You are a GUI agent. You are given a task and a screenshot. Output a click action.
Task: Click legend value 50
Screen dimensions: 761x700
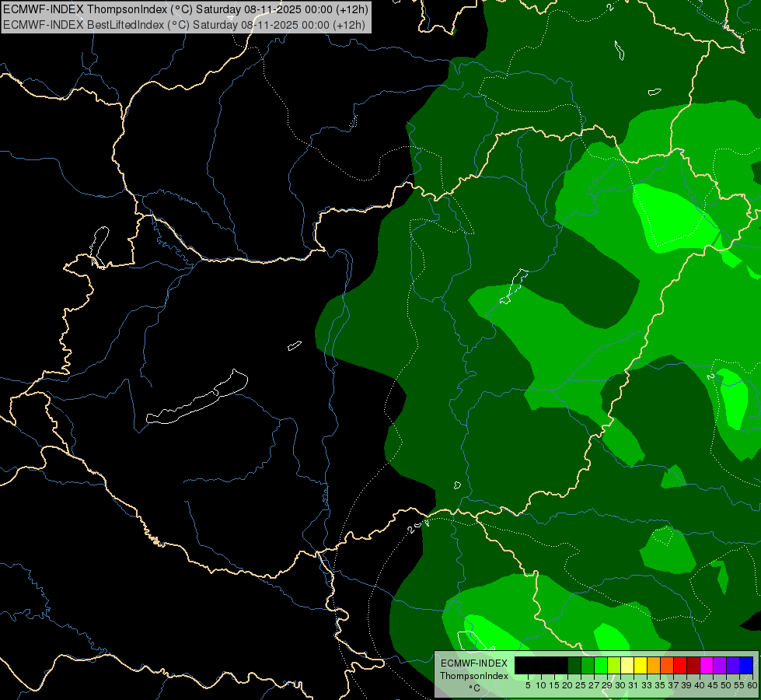coord(727,685)
